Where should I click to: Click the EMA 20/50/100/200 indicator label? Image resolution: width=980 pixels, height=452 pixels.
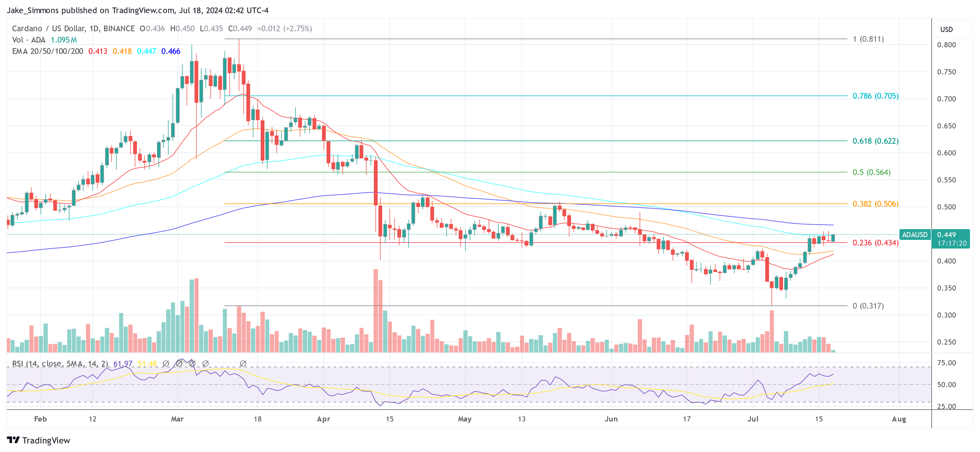point(48,51)
